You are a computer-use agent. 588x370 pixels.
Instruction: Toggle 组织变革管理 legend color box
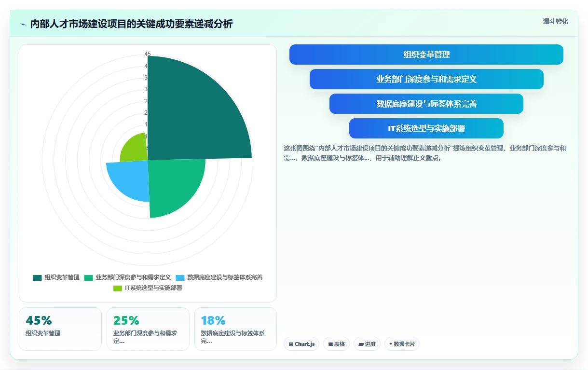37,277
